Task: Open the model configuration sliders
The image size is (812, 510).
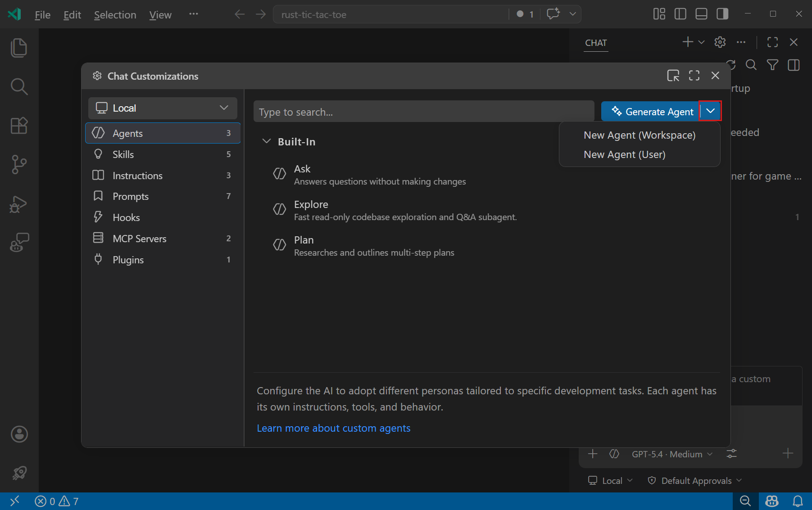Action: click(x=731, y=454)
